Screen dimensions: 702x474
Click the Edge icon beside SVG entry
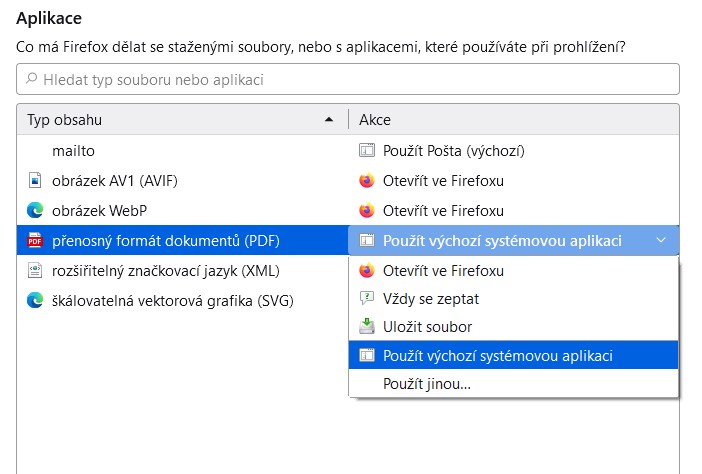35,300
